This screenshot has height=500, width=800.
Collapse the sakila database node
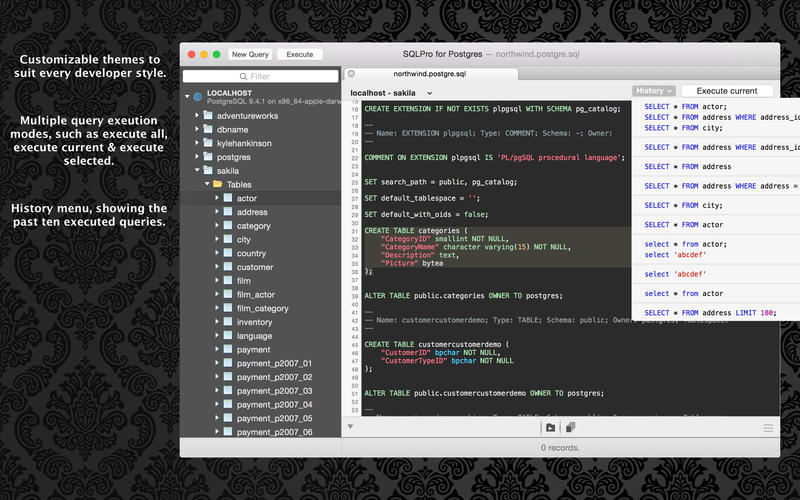coord(196,171)
